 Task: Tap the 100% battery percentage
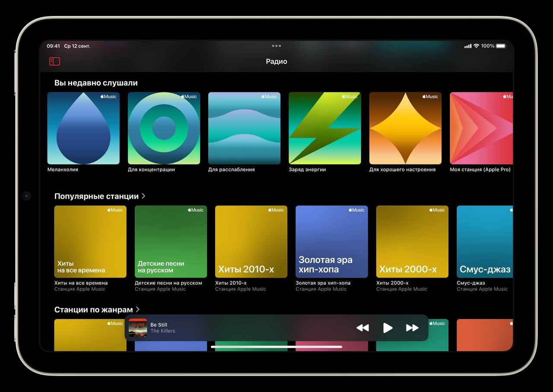click(488, 46)
